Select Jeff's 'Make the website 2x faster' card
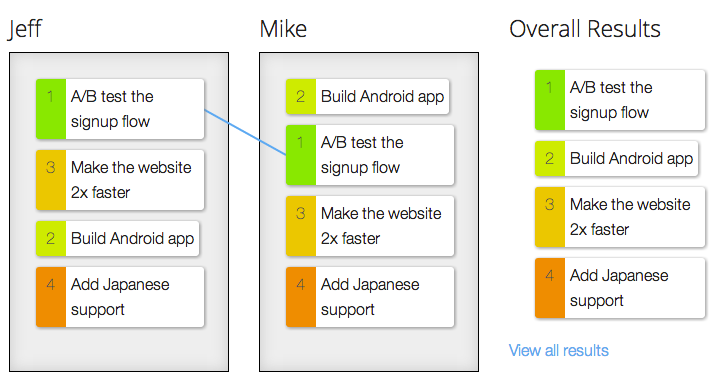Screen dimensions: 722x385 [x=120, y=180]
